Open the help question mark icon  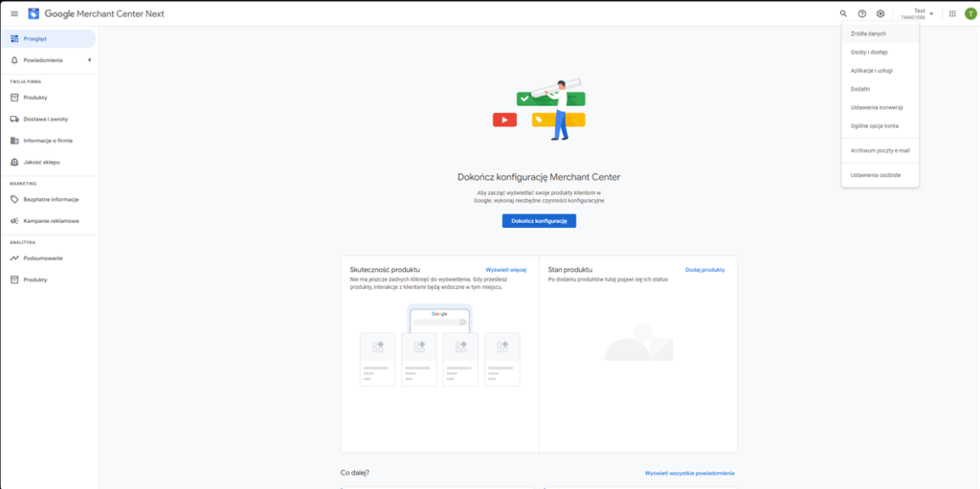click(x=862, y=13)
